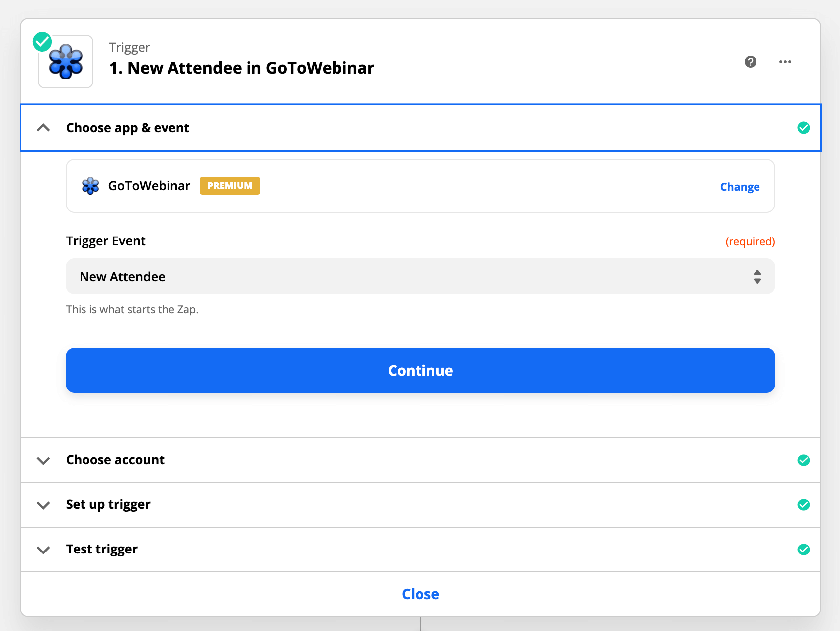The height and width of the screenshot is (631, 840).
Task: Click the red '(required)' label
Action: point(750,241)
